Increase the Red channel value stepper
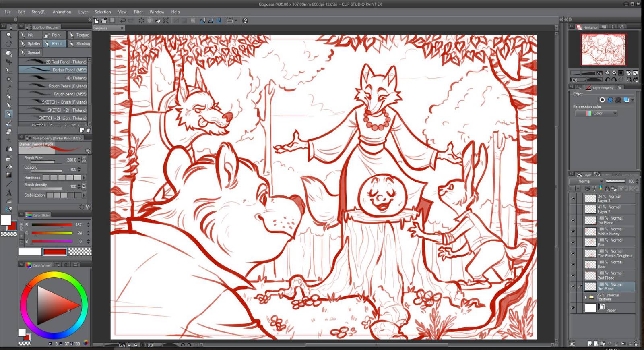Image resolution: width=644 pixels, height=350 pixels. tap(88, 223)
